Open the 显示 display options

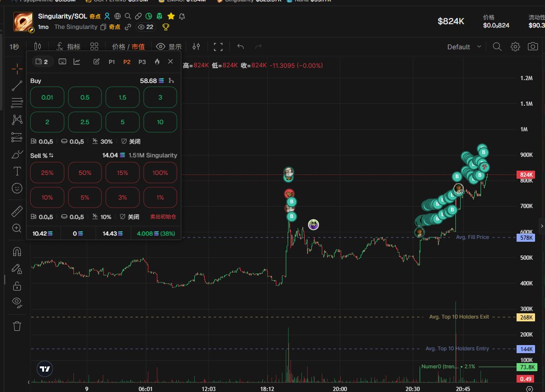(x=169, y=46)
